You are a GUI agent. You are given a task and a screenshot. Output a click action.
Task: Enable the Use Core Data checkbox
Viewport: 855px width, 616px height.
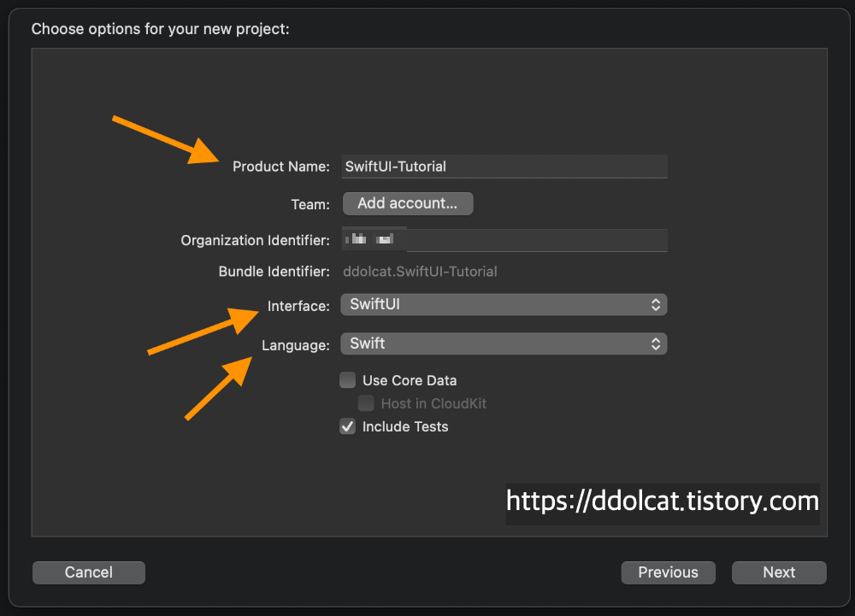pos(348,380)
